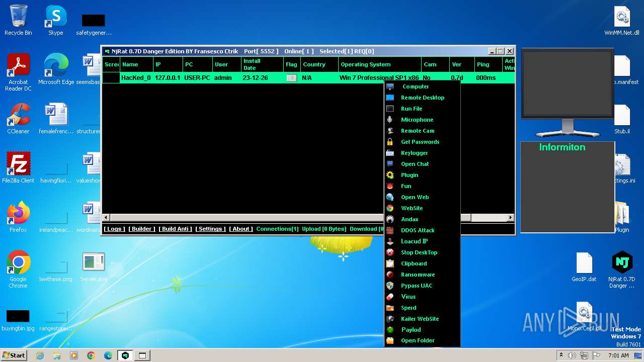Click the padlock Get Passwords entry
The width and height of the screenshot is (644, 362).
click(x=422, y=142)
